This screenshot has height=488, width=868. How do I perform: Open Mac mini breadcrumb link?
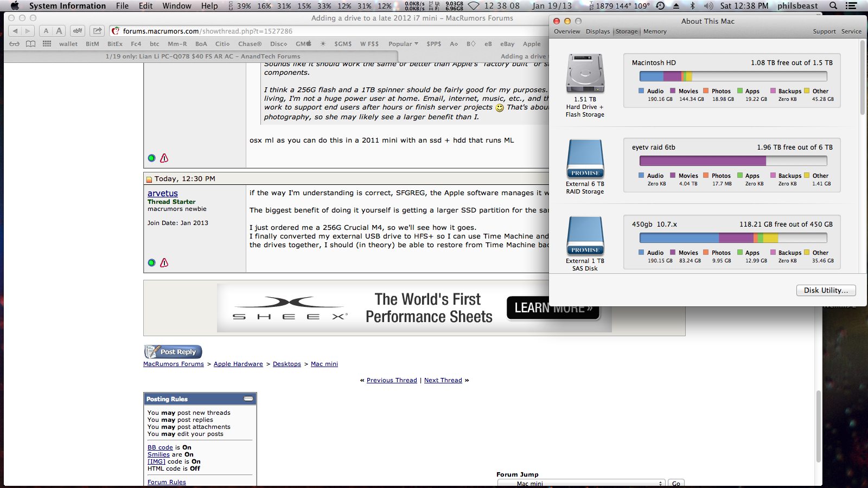click(324, 364)
